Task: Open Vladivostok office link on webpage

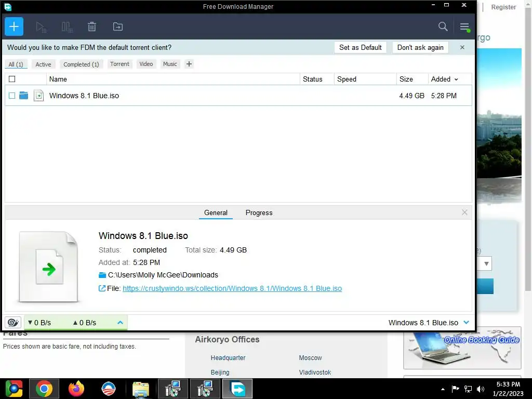Action: (x=315, y=372)
